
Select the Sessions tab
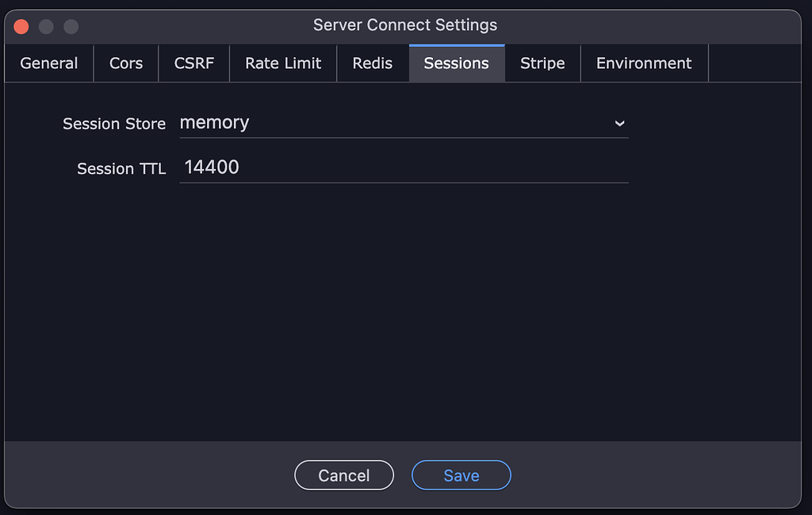[x=457, y=63]
